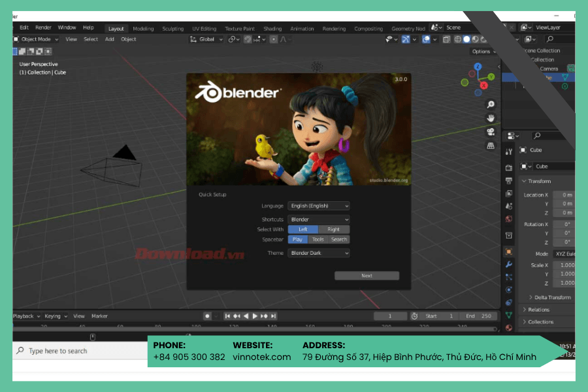The width and height of the screenshot is (588, 392).
Task: Click the End frame 250 field
Action: tap(480, 316)
